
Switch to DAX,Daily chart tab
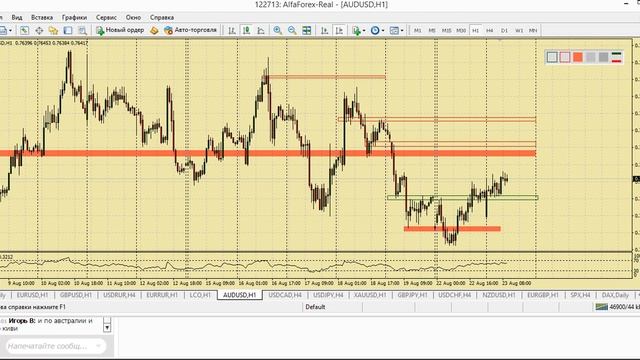coord(615,295)
